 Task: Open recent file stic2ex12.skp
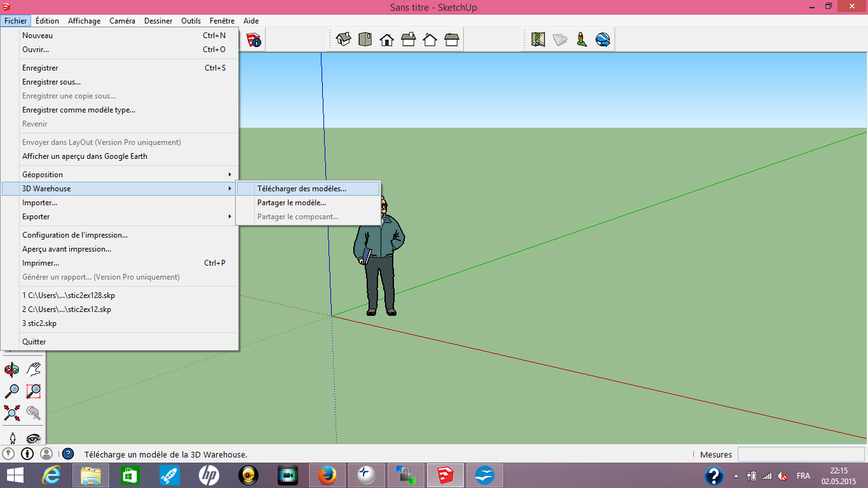[x=120, y=309]
